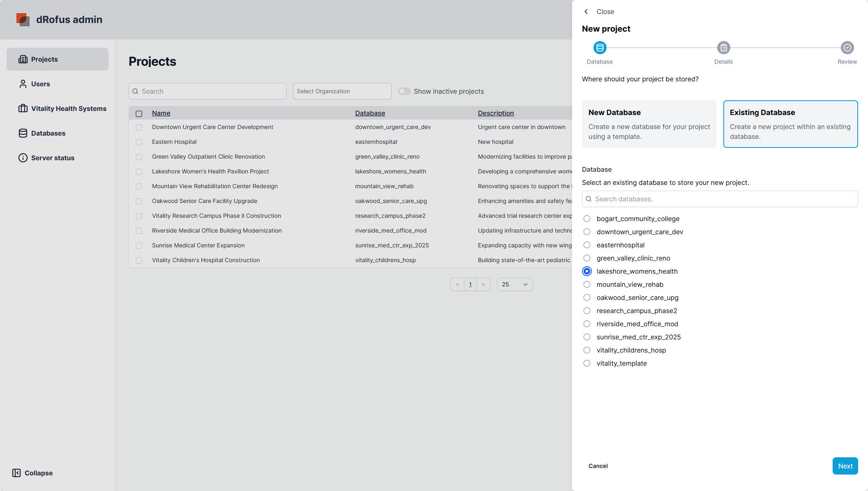Click the Search databases input field
The width and height of the screenshot is (868, 491).
pos(720,199)
